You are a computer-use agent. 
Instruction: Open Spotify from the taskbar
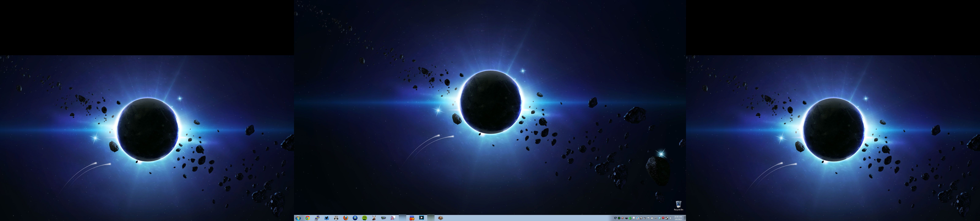point(364,218)
